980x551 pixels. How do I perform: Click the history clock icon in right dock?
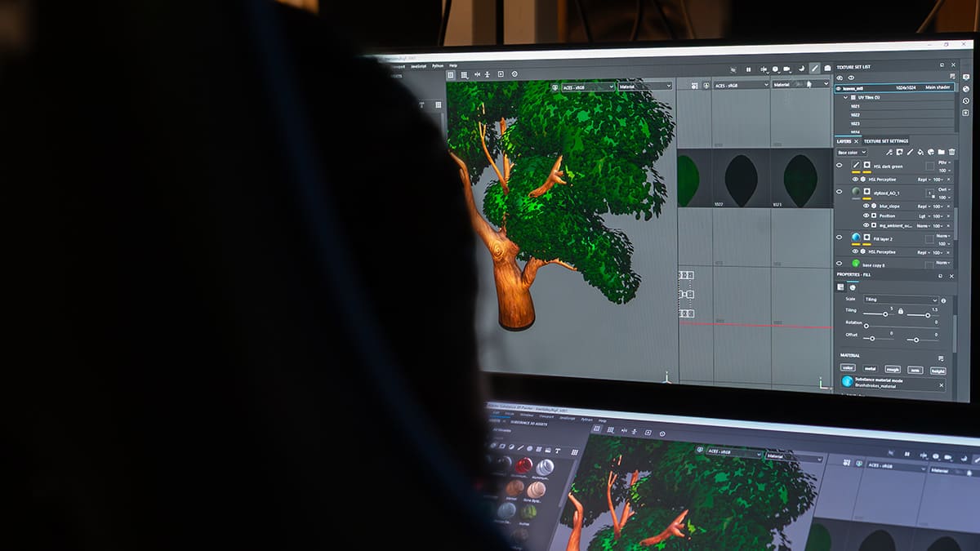pos(966,100)
